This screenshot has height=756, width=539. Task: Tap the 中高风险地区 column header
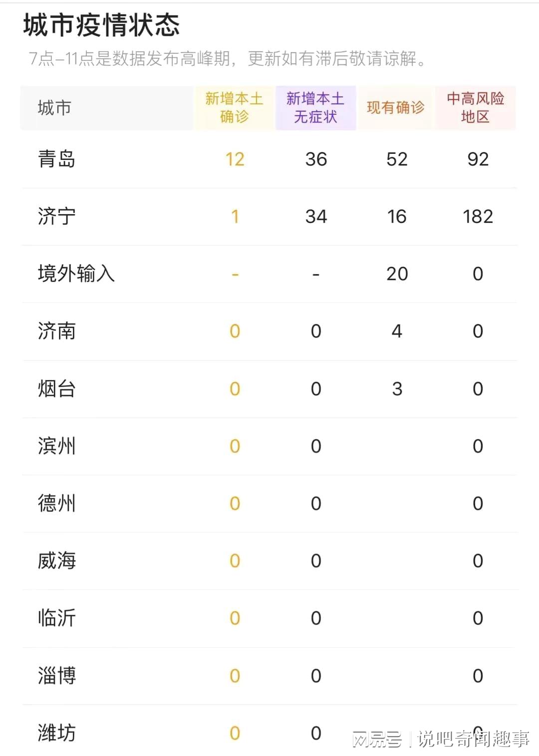pos(475,108)
